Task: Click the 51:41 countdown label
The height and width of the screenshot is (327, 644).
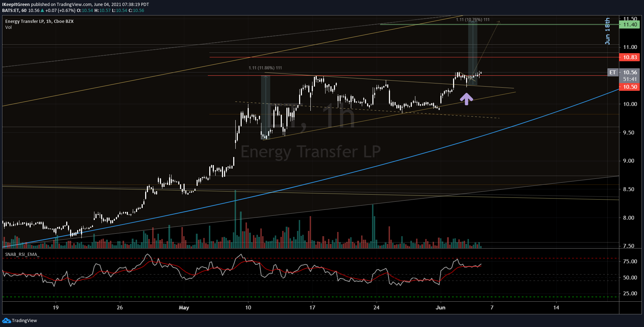Action: click(x=630, y=79)
